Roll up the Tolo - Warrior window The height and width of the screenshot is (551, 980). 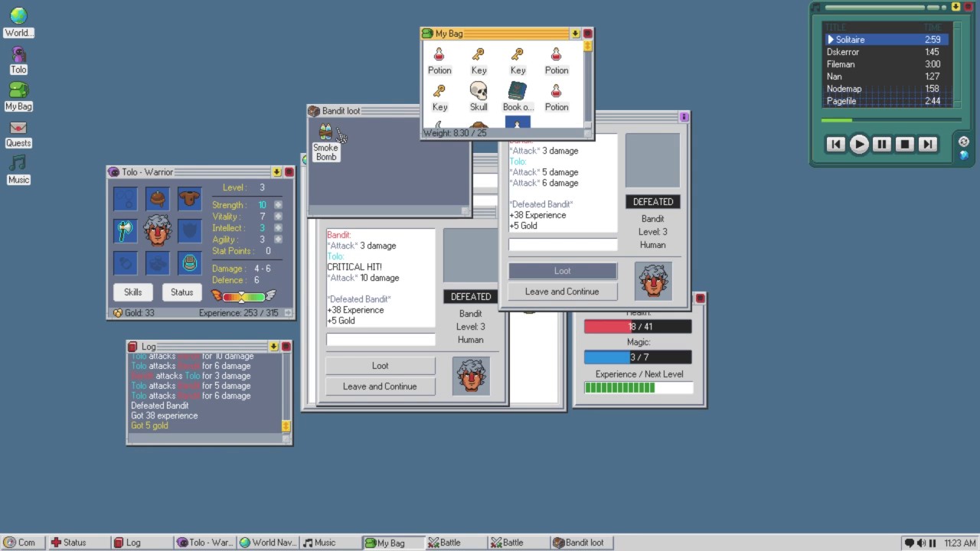(x=276, y=172)
